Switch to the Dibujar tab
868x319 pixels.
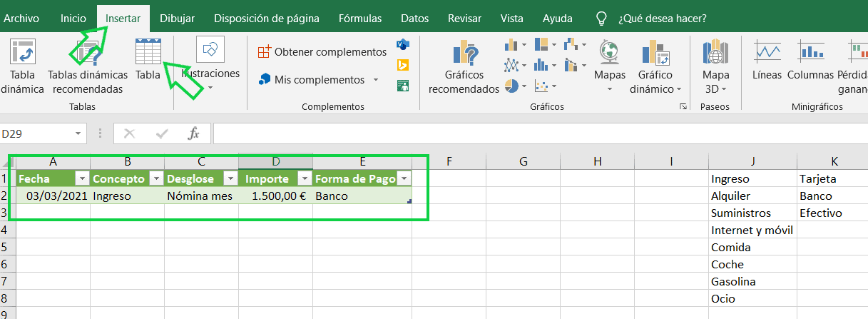point(178,19)
